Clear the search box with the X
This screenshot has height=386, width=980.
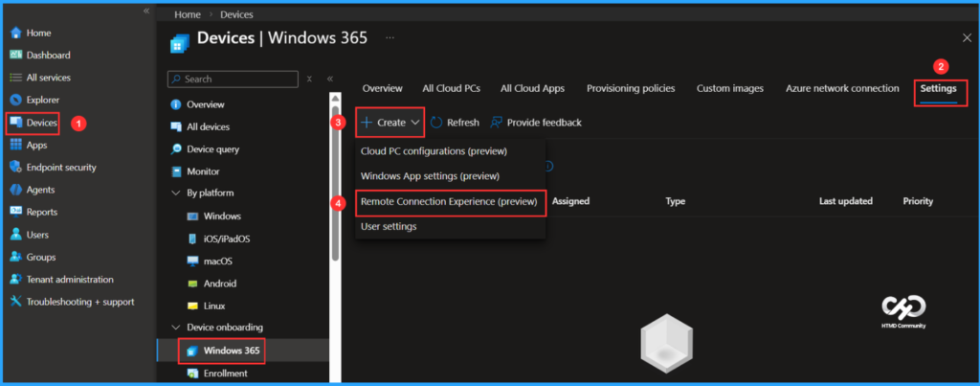coord(309,79)
